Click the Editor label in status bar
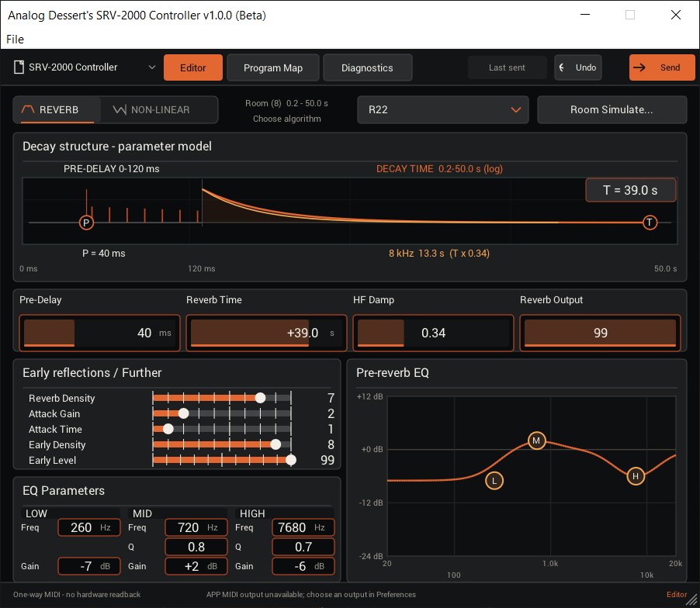Viewport: 700px width, 608px height. [677, 594]
